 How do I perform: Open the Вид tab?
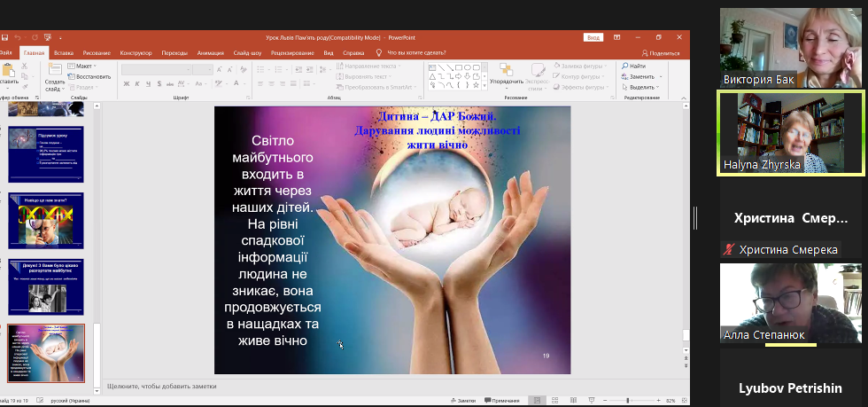[329, 53]
